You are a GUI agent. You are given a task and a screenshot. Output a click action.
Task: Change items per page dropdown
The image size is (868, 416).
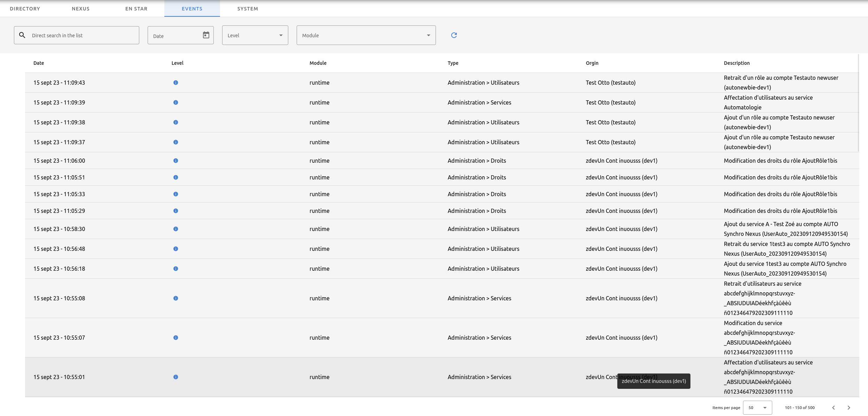758,408
